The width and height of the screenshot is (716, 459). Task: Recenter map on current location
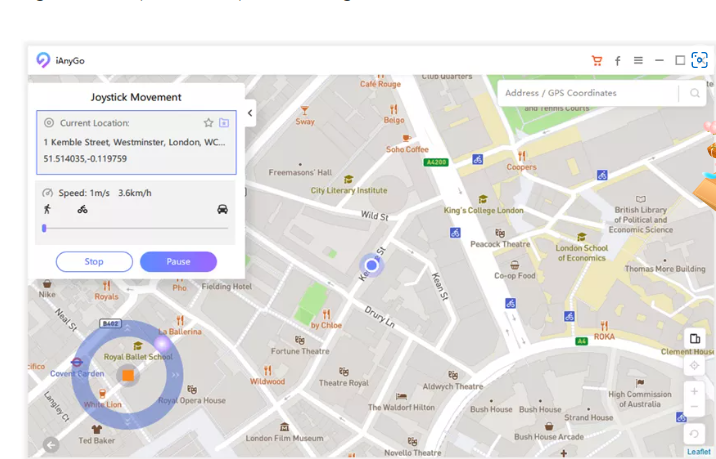coord(694,365)
